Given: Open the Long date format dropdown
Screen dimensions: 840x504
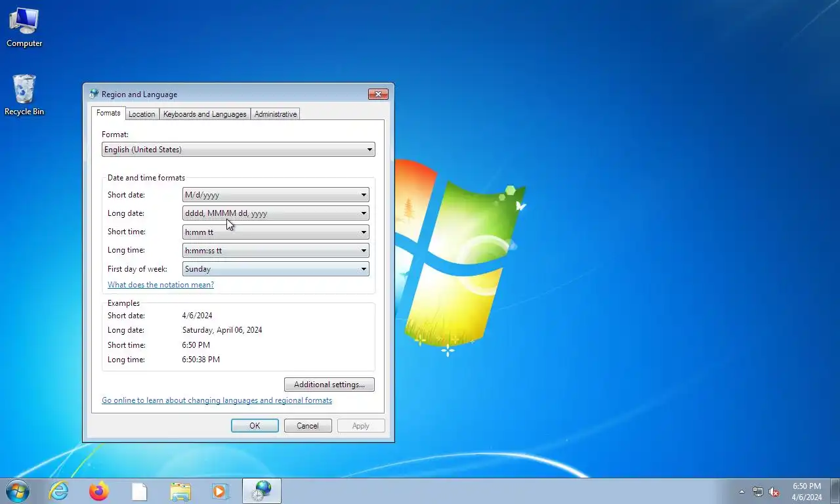Looking at the screenshot, I should click(x=276, y=213).
